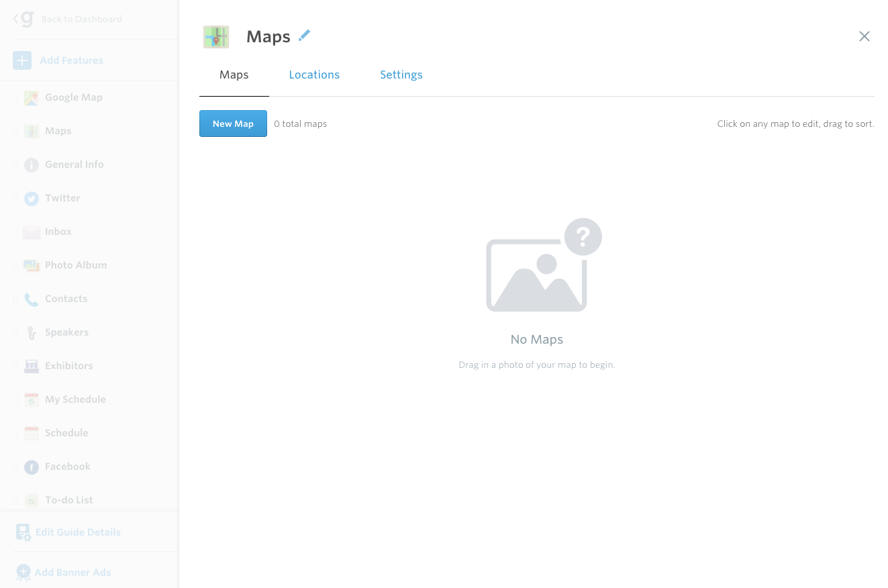
Task: Open Speakers feature label
Action: 67,332
